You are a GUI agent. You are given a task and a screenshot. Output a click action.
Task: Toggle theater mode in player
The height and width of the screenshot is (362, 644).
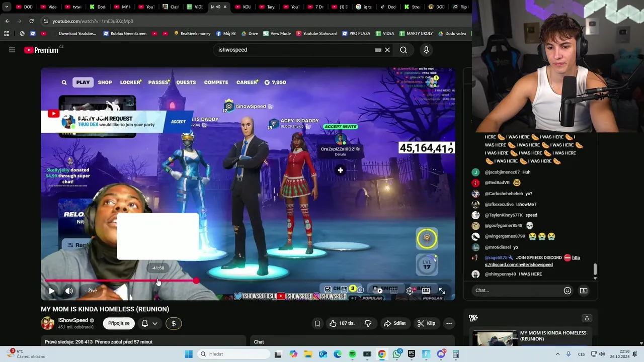pyautogui.click(x=426, y=291)
